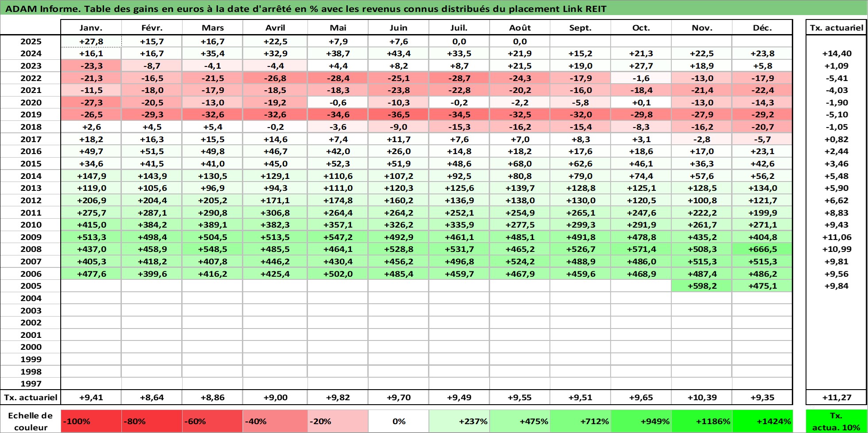This screenshot has width=868, height=433.
Task: Click the -60% color scale swatch
Action: pyautogui.click(x=212, y=421)
